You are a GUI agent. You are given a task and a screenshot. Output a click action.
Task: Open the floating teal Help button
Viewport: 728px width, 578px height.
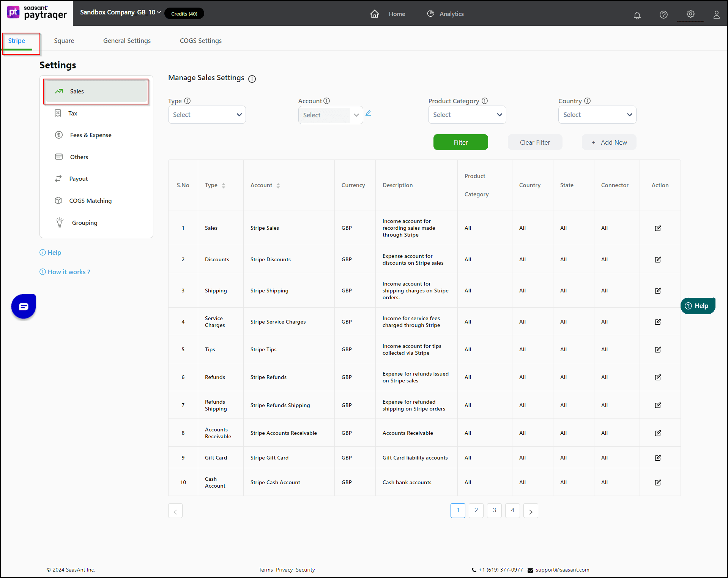click(698, 306)
